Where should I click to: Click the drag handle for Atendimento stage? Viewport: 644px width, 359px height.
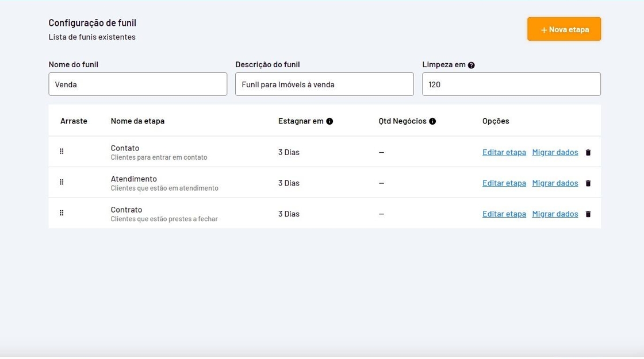click(62, 182)
